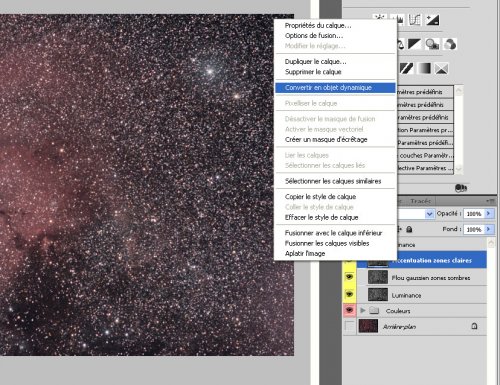Add an Exposure adjustment layer
Screen dimensions: 500x385
pyautogui.click(x=433, y=20)
